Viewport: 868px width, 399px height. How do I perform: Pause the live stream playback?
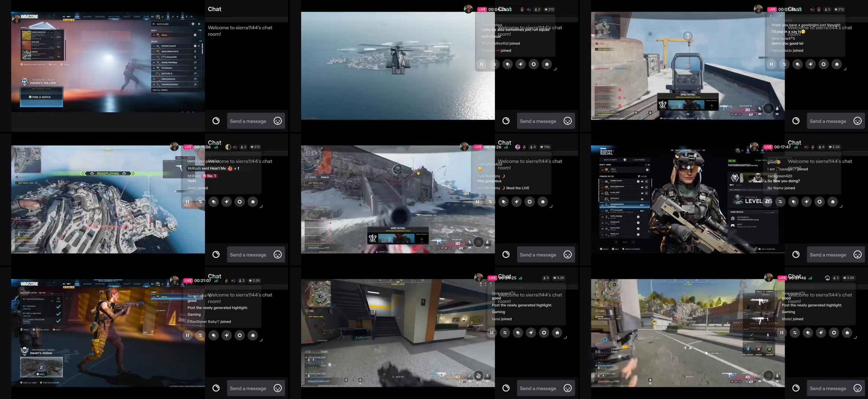tap(188, 202)
